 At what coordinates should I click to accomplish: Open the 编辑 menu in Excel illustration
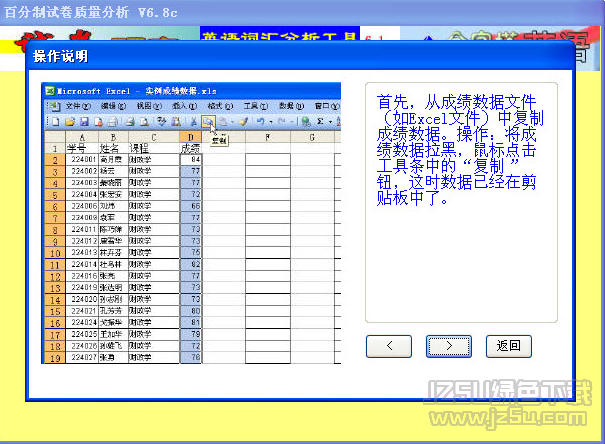tap(113, 106)
